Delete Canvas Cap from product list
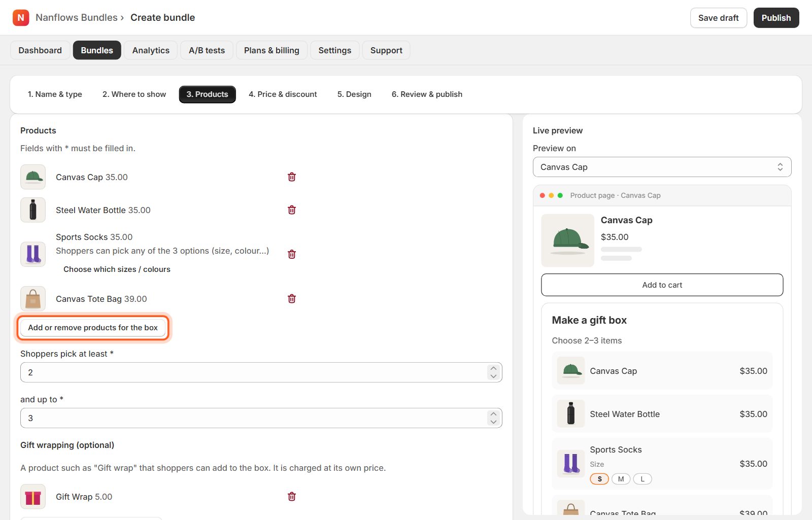Viewport: 812px width, 520px height. (x=292, y=177)
